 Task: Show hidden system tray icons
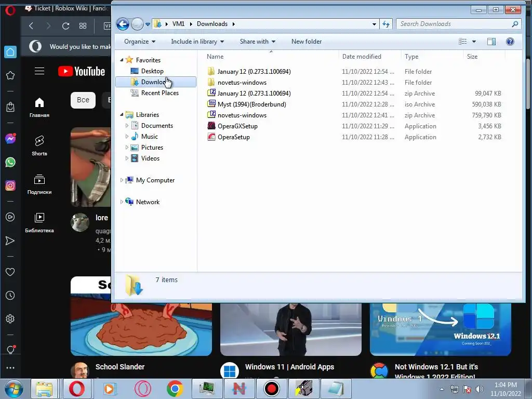(x=442, y=389)
